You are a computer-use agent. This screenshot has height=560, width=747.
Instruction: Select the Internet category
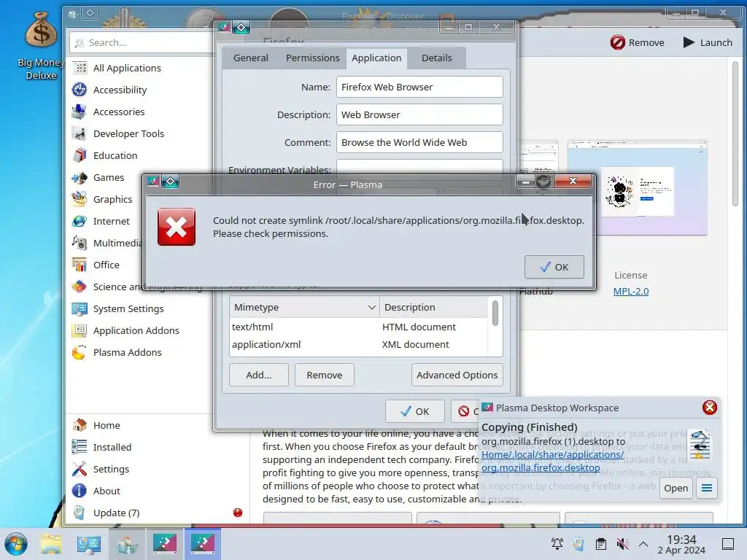(111, 222)
